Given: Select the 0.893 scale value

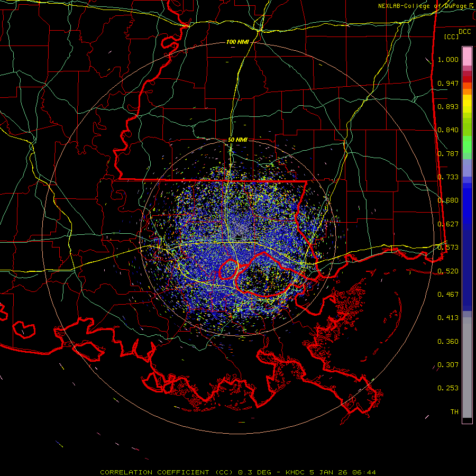Looking at the screenshot, I should coord(448,106).
